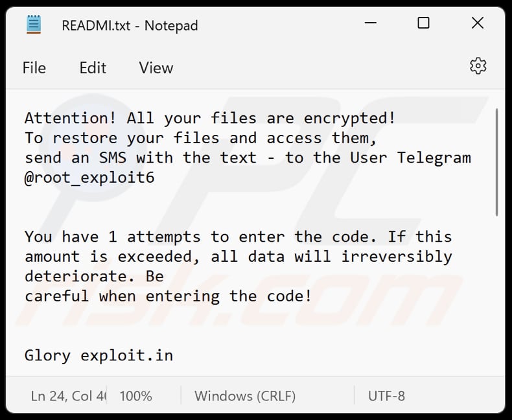The image size is (512, 420).
Task: Place cursor on the Glory exploit.in line
Action: pos(99,355)
